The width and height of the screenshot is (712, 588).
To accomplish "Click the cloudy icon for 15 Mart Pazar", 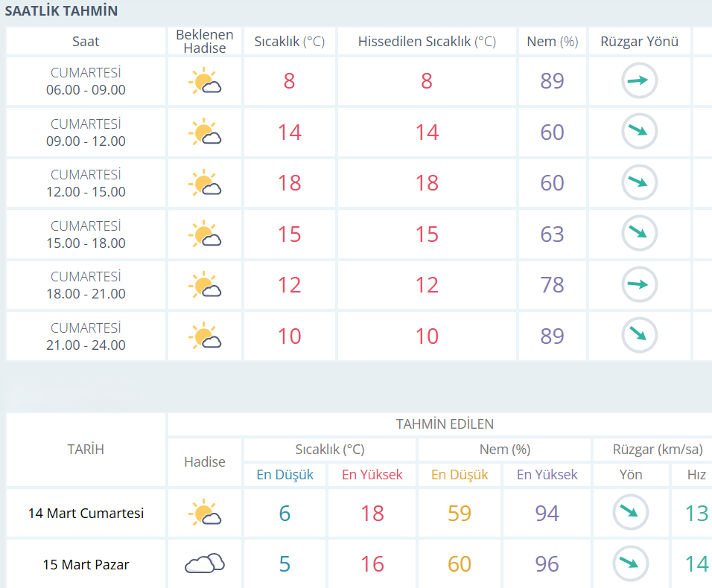I will pos(204,563).
